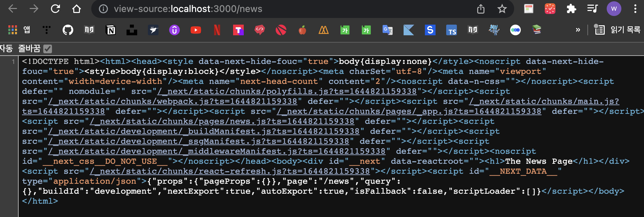Open the open-book bookmark beside GitHub
This screenshot has width=644, height=217.
pos(89,30)
